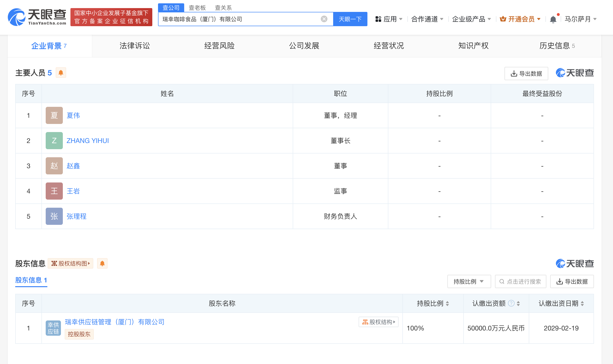This screenshot has width=613, height=364.
Task: Open the 持股比例 filter dropdown
Action: [469, 281]
